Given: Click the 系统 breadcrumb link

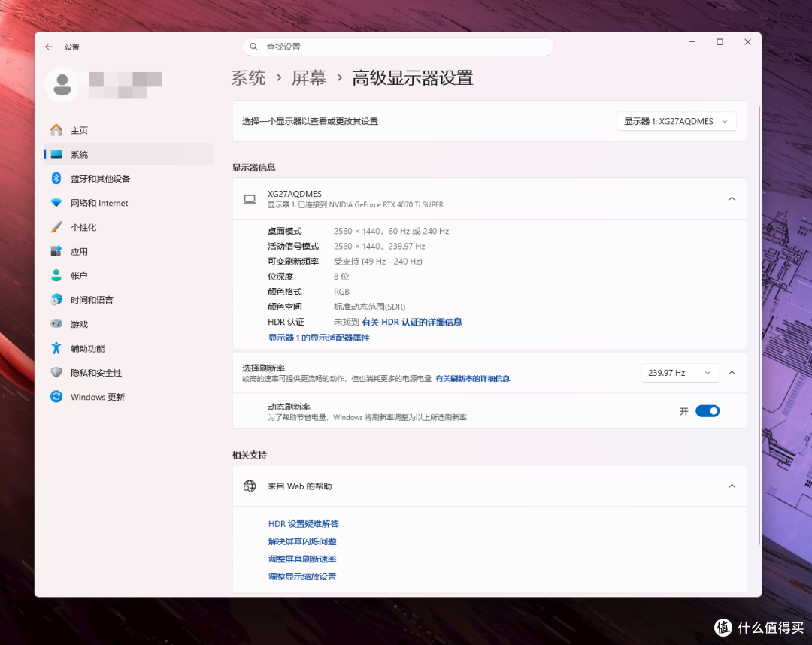Looking at the screenshot, I should (x=249, y=78).
